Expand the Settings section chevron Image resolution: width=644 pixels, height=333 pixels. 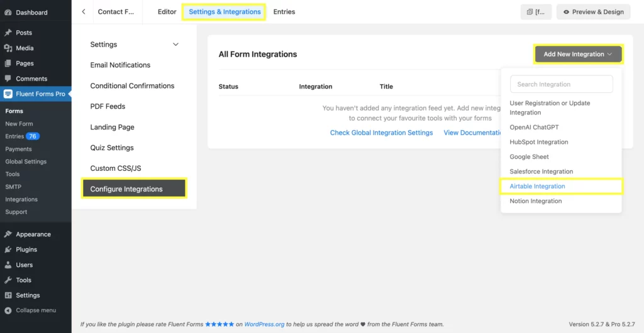point(176,44)
